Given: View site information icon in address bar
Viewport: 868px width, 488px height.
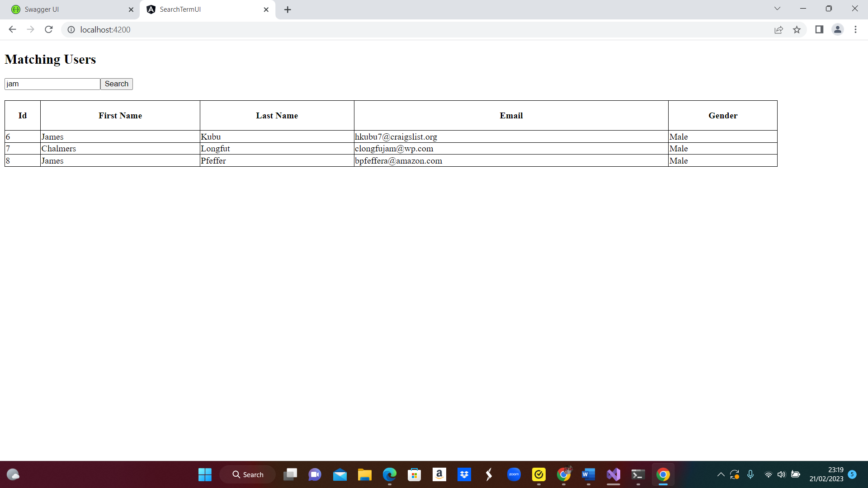Looking at the screenshot, I should coord(71,29).
